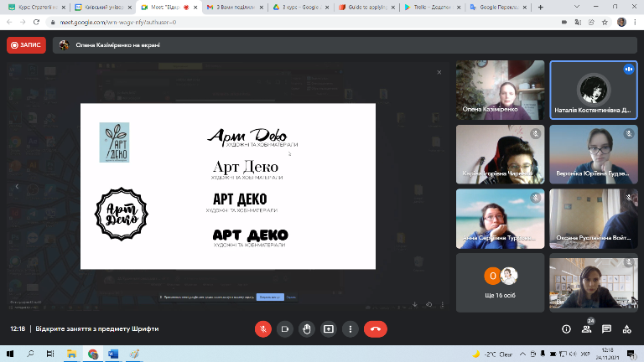Open the activities icon
This screenshot has width=644, height=362.
(x=626, y=329)
